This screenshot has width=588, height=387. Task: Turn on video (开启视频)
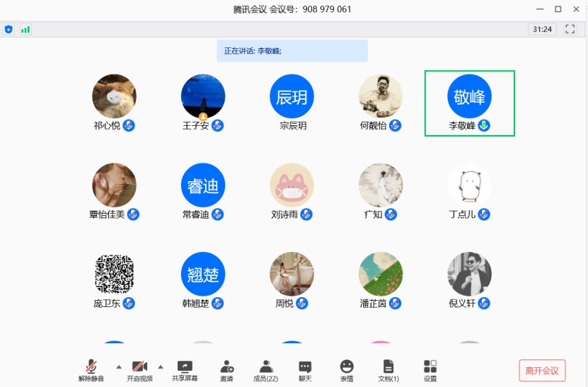pos(139,370)
